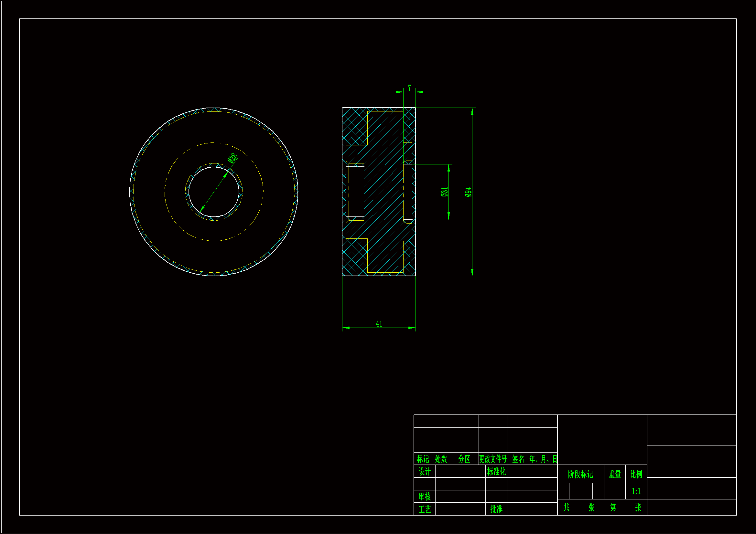Click the 41 width dimension text
The height and width of the screenshot is (534, 756).
tap(379, 324)
